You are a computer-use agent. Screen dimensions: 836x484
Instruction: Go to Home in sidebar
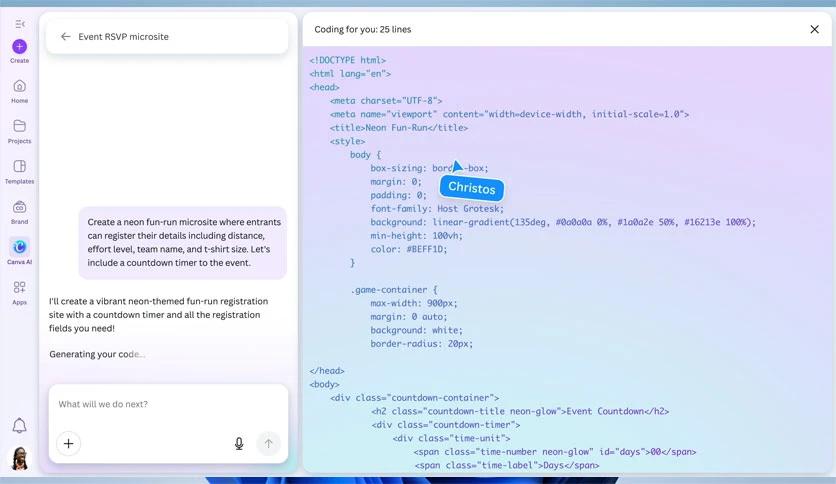[x=20, y=91]
